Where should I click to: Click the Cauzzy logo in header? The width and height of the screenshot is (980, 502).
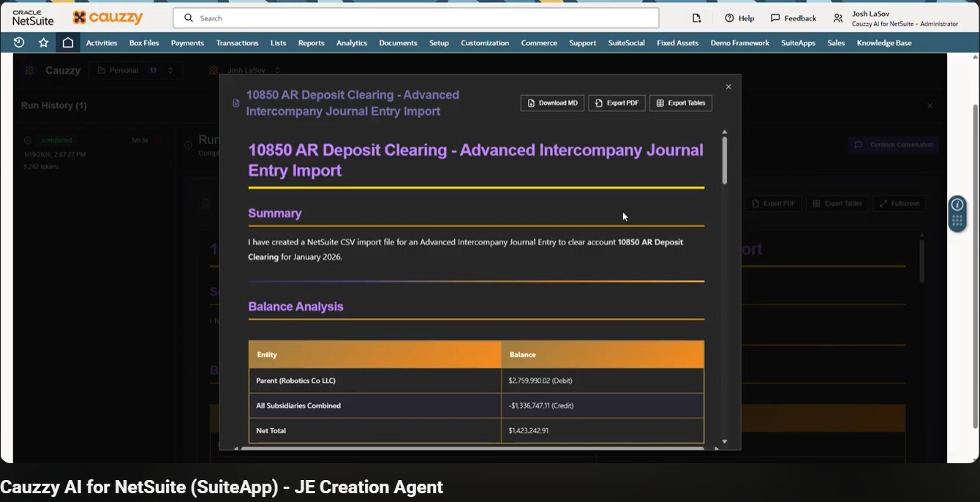(x=108, y=18)
